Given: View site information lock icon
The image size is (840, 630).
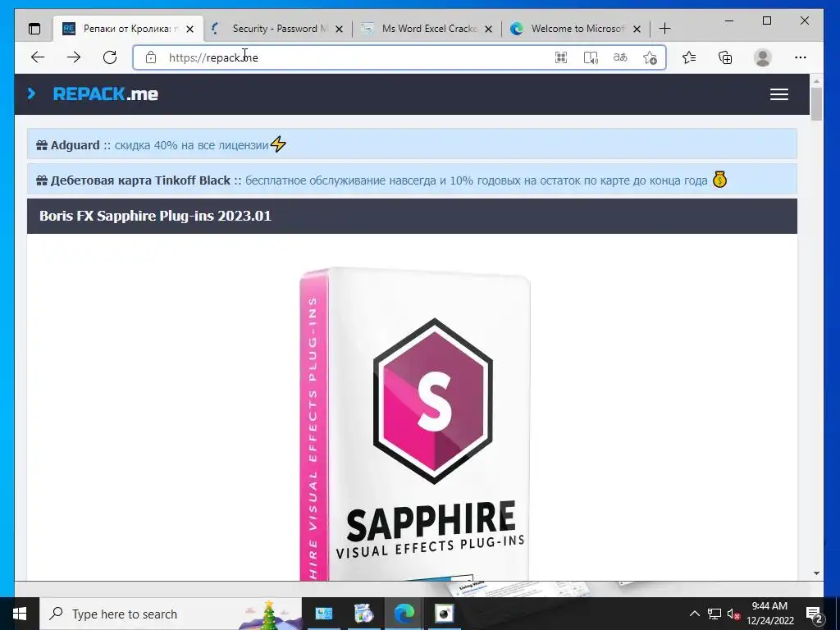Looking at the screenshot, I should (151, 57).
